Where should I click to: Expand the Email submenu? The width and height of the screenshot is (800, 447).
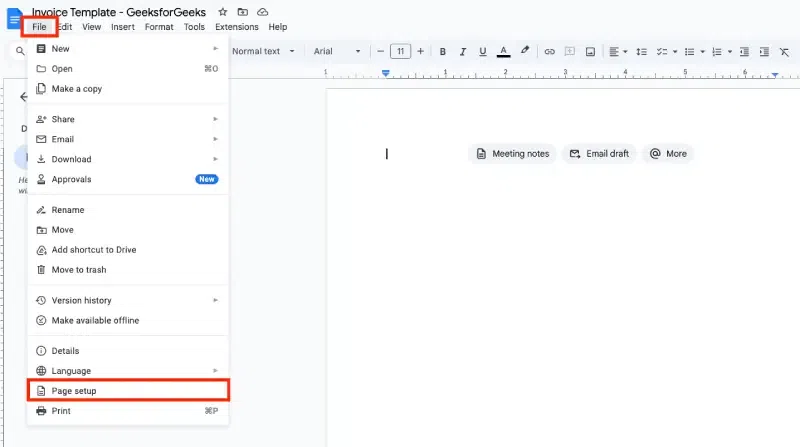[128, 139]
